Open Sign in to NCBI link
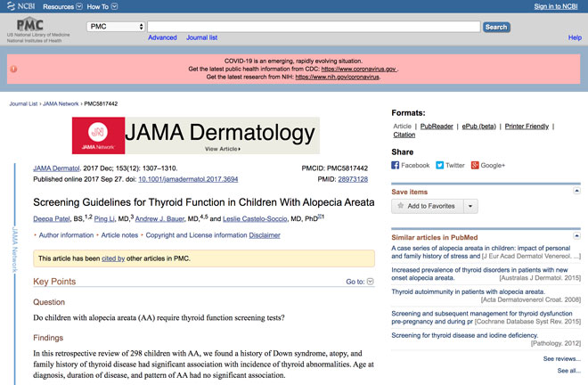The width and height of the screenshot is (588, 385). click(556, 6)
